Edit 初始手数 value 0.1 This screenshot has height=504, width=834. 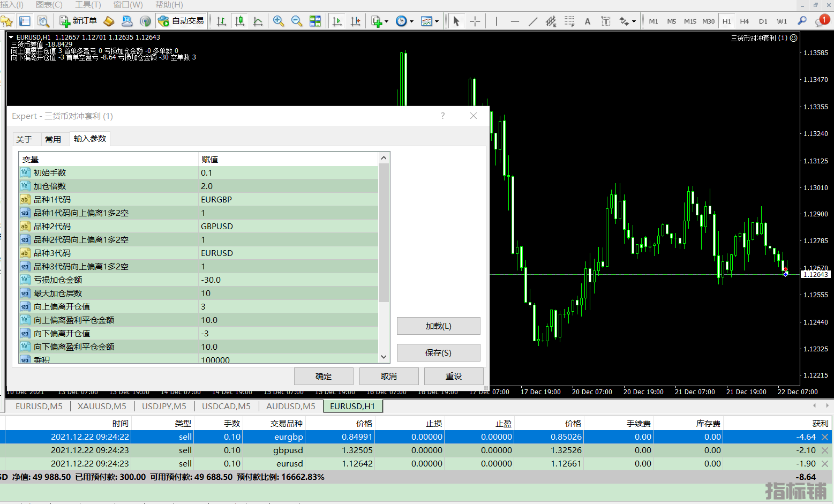tap(288, 172)
